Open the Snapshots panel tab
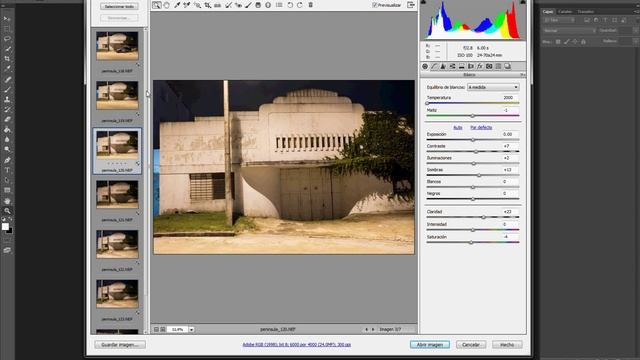Viewport: 640px width, 360px height. 507,66
